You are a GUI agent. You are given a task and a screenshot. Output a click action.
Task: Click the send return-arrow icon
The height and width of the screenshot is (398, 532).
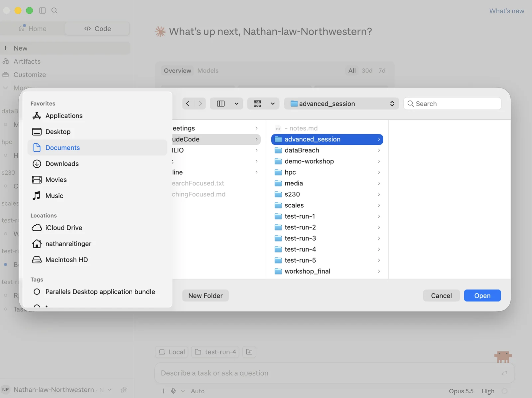click(x=504, y=373)
